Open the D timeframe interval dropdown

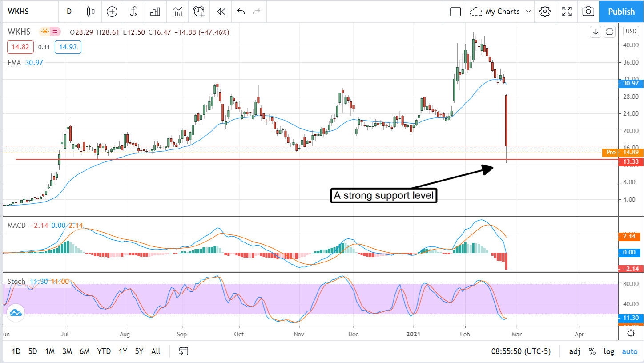(x=69, y=12)
